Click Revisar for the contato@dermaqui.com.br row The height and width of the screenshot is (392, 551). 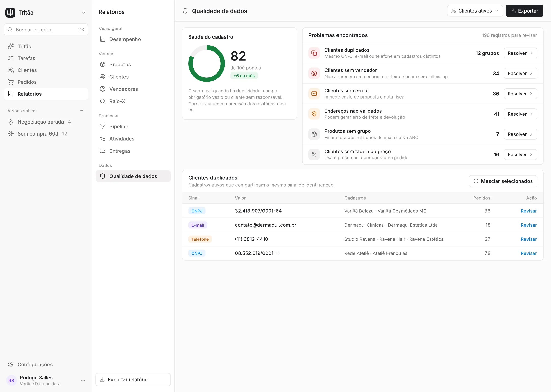tap(529, 225)
